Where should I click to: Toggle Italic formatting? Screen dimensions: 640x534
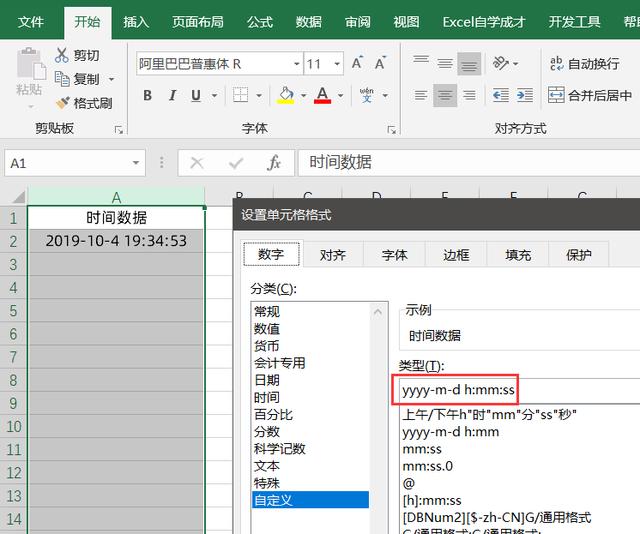(x=173, y=96)
